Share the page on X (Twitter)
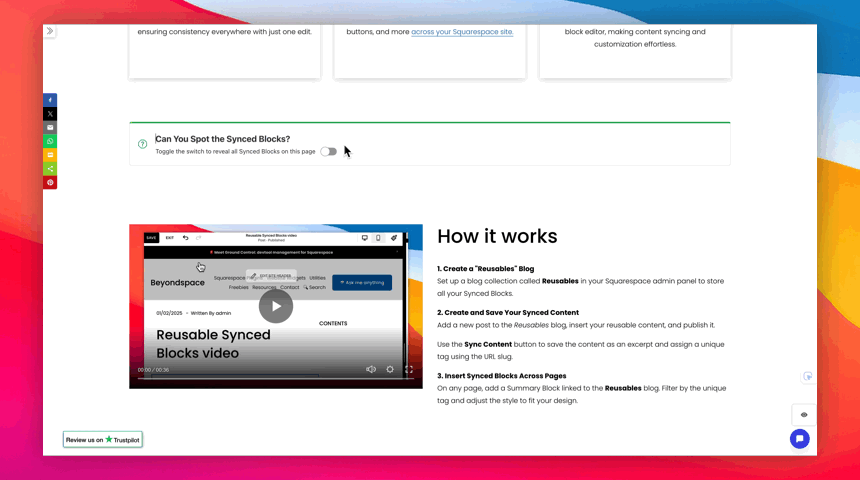The image size is (860, 480). [50, 114]
